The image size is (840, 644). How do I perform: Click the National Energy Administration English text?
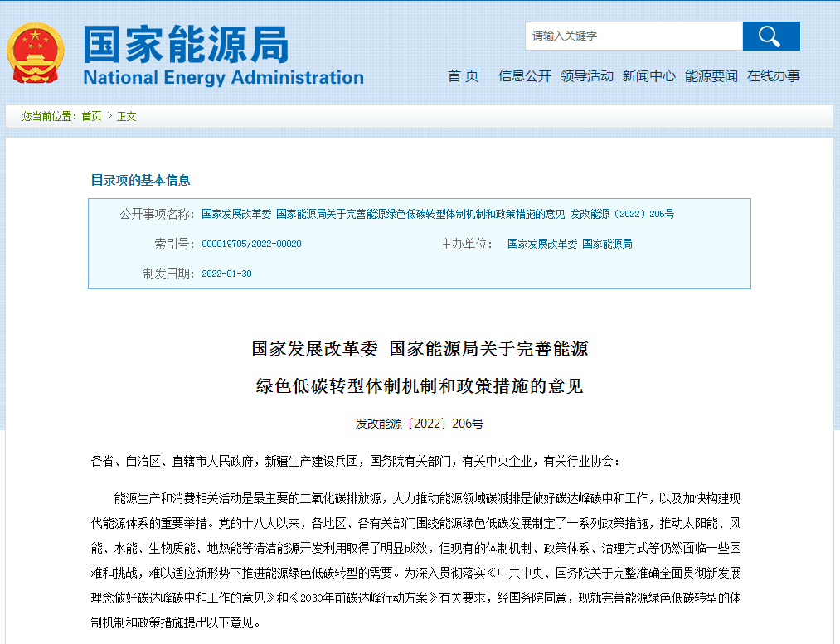point(223,78)
